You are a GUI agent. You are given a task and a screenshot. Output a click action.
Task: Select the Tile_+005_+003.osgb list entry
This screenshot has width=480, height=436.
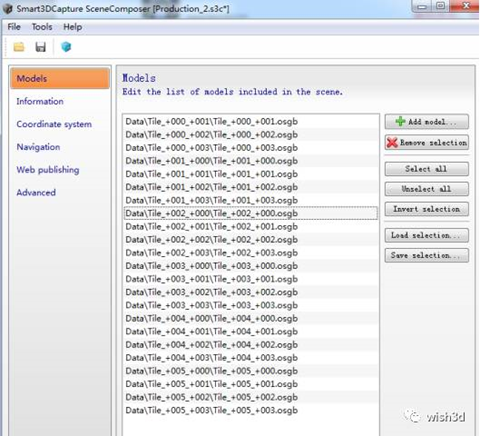[x=251, y=410]
